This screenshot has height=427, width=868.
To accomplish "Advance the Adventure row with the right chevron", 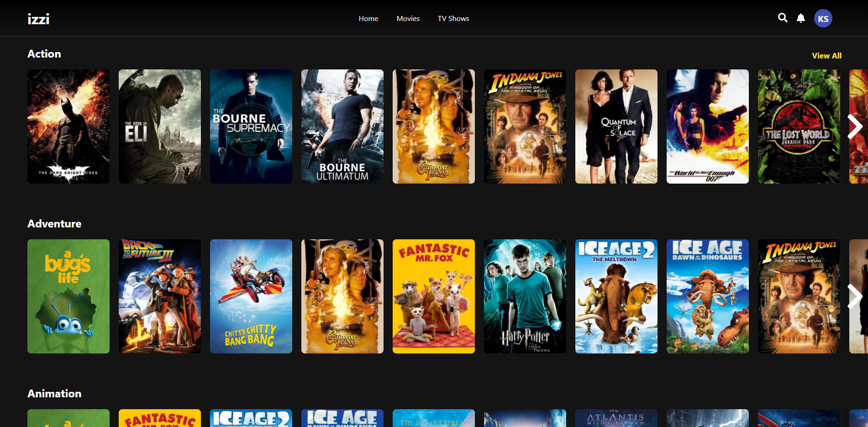I will click(x=854, y=296).
